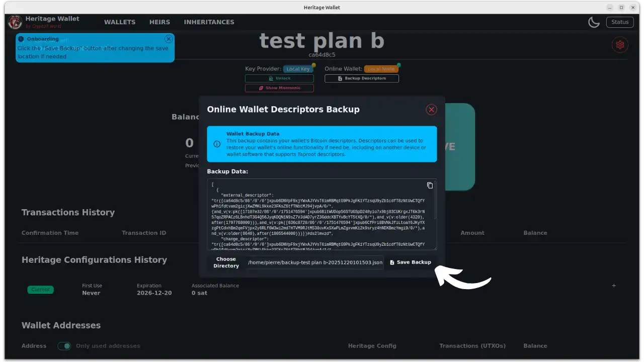The image size is (644, 362).
Task: Open the Status indicator
Action: point(620,22)
